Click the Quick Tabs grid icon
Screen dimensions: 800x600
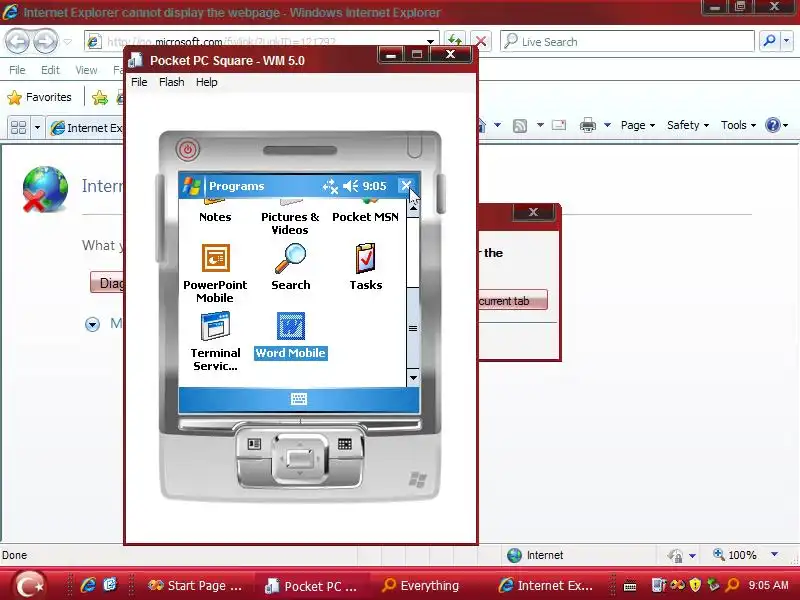18,127
